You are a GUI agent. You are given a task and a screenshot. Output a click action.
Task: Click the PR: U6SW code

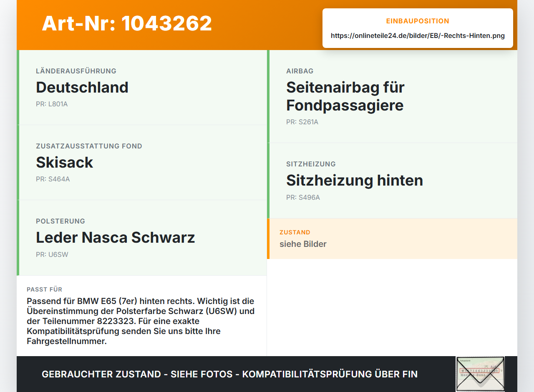52,255
